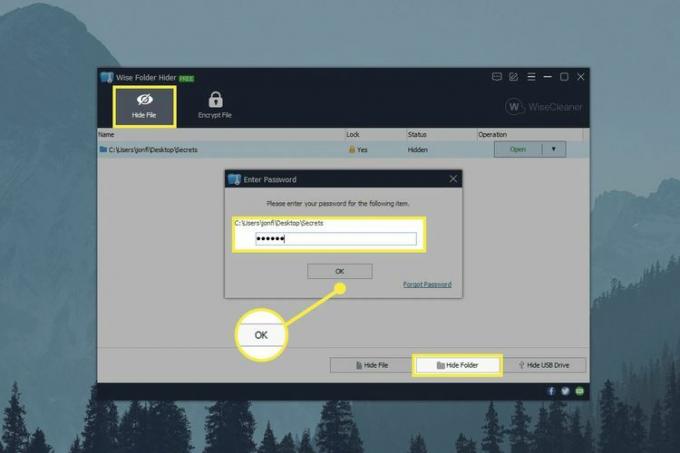Close the Enter Password dialog

coord(453,179)
